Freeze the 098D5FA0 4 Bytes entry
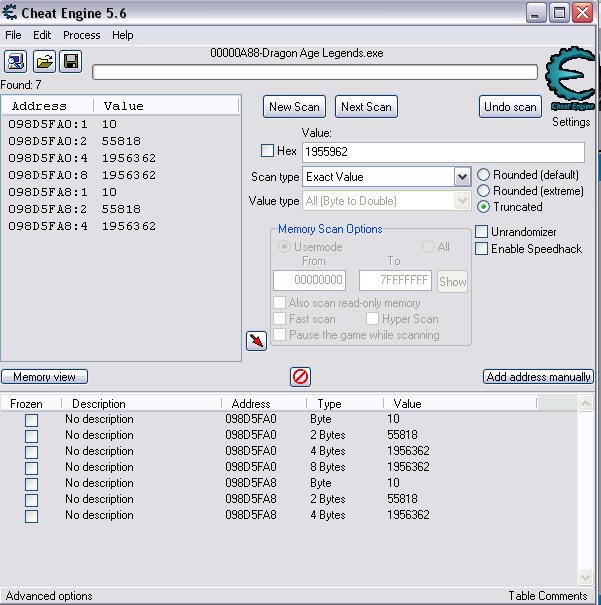This screenshot has height=605, width=601. tap(31, 452)
